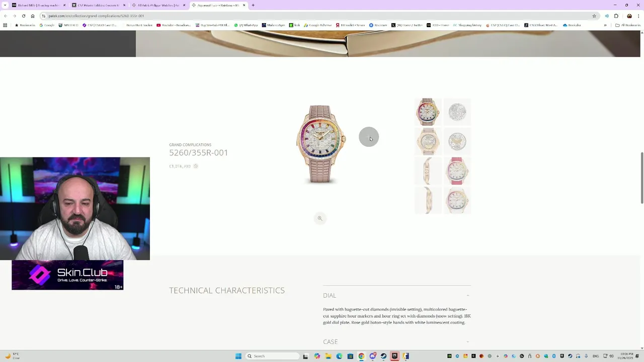
Task: Open the Chrome profile avatar
Action: [x=629, y=16]
